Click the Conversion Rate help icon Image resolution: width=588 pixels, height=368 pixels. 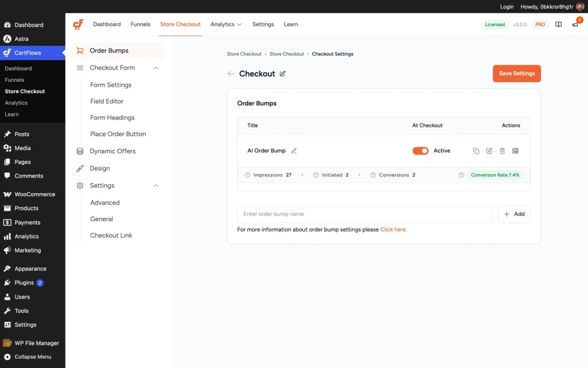click(x=461, y=175)
